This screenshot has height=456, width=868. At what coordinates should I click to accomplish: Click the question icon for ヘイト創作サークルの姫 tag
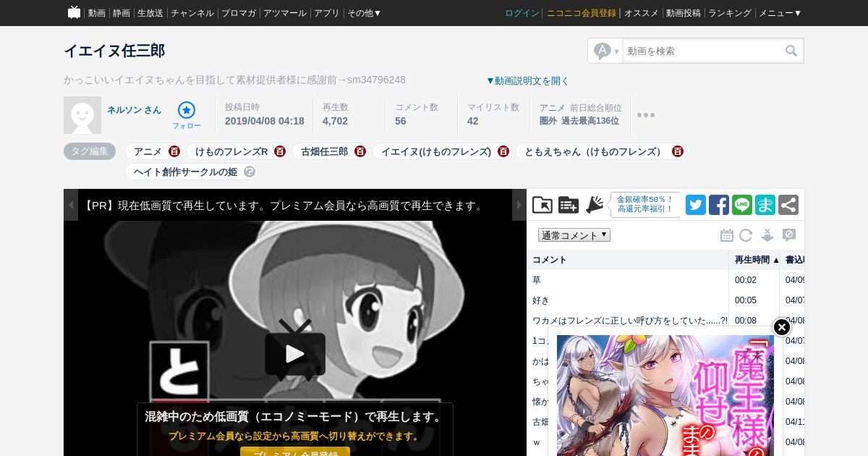click(x=250, y=172)
